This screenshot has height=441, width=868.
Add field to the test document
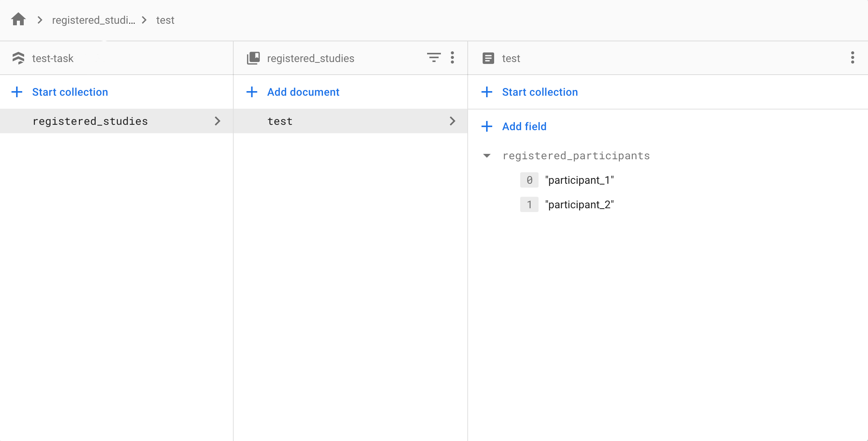(524, 126)
